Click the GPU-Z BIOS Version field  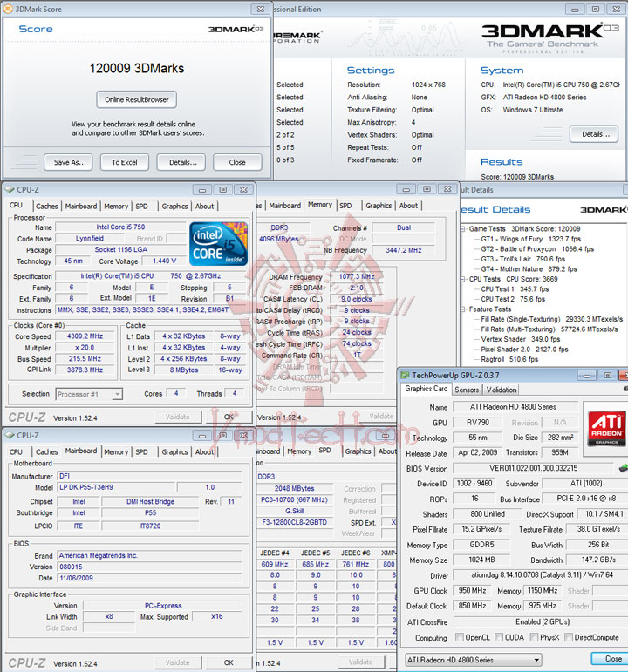coord(533,468)
